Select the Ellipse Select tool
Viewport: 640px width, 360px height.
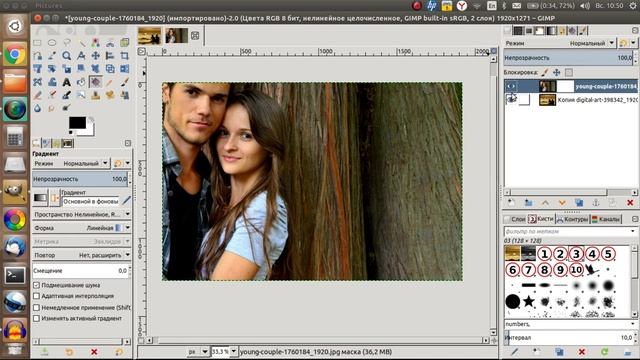[52, 42]
